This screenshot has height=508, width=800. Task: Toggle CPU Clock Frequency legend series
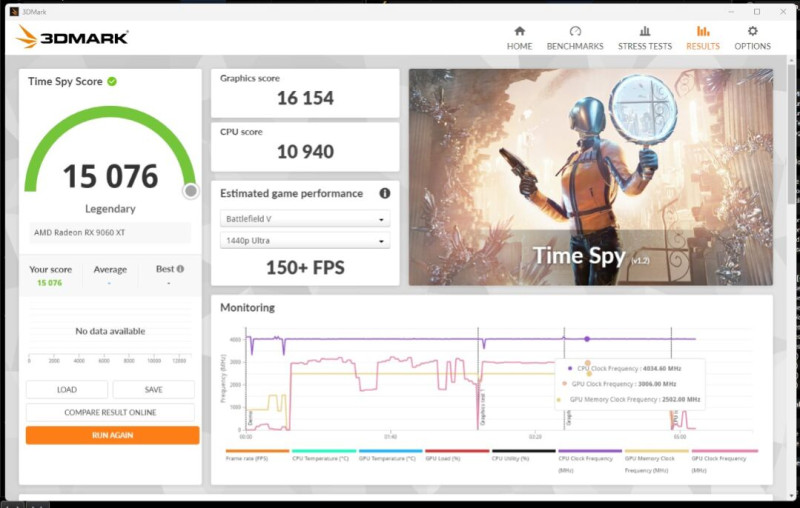590,461
